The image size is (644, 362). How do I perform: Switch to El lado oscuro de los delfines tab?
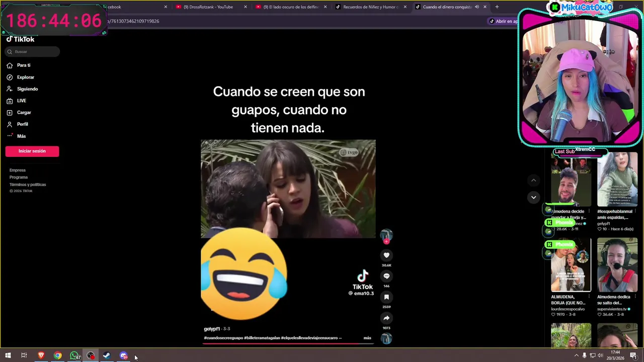click(x=291, y=7)
